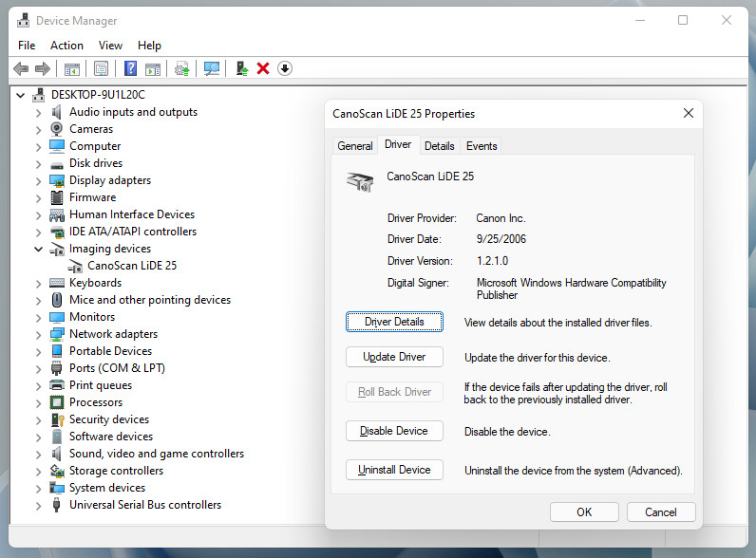
Task: Open the File menu
Action: [x=27, y=46]
